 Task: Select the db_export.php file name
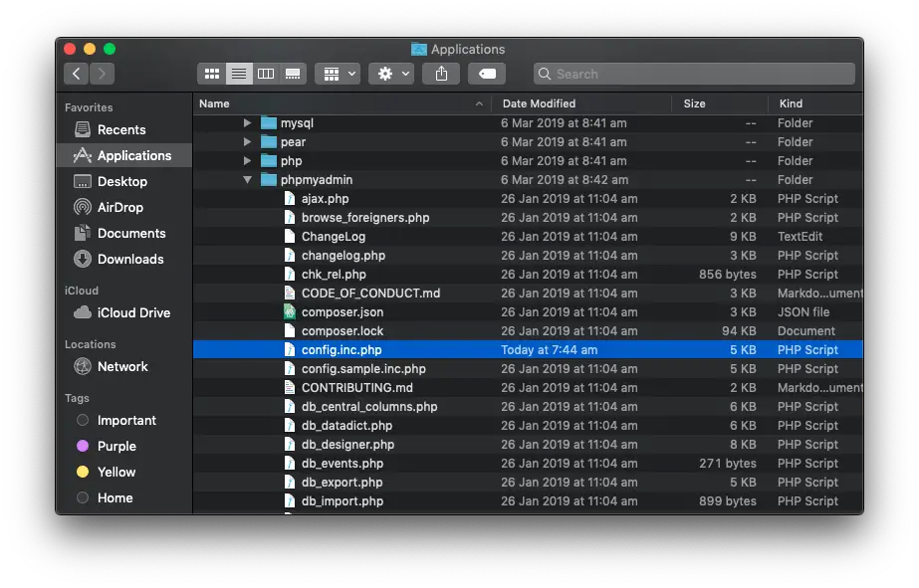tap(343, 482)
